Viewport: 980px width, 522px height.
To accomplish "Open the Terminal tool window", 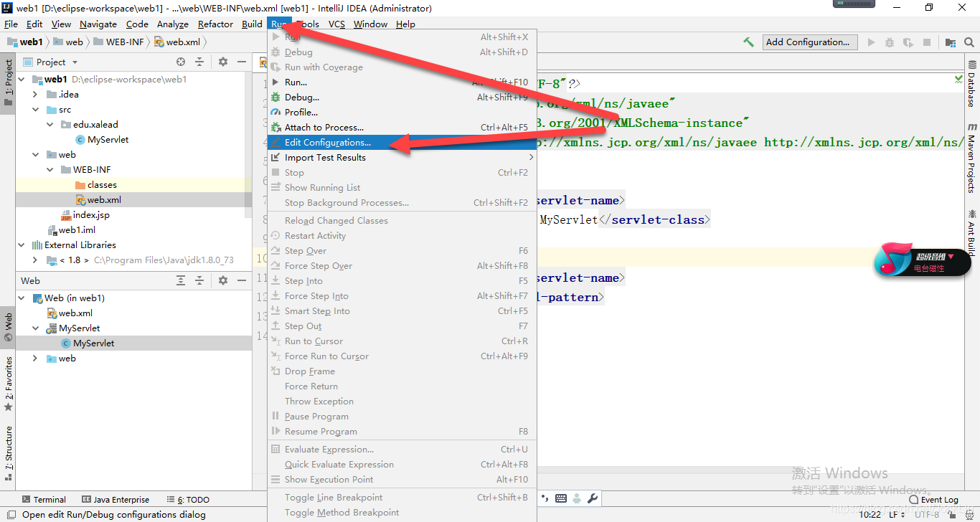I will pyautogui.click(x=44, y=499).
